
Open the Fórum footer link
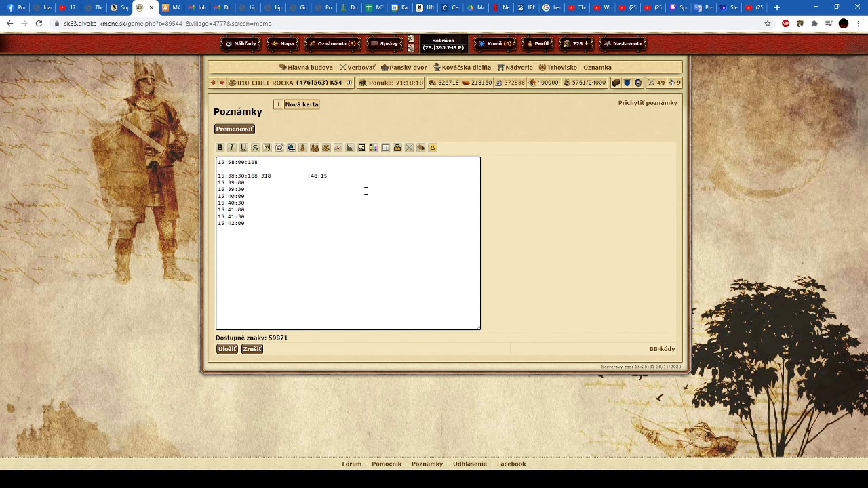coord(352,464)
